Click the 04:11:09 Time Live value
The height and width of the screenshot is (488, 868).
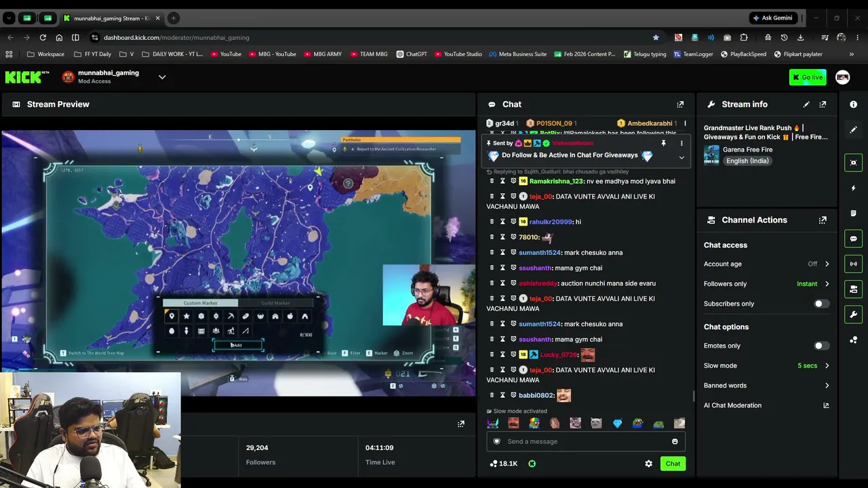tap(380, 448)
